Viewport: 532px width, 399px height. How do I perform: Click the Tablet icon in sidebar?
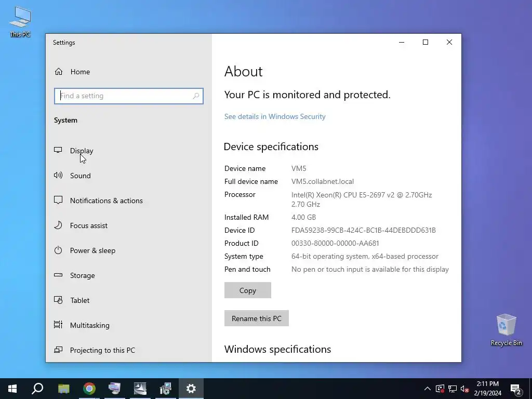[58, 300]
